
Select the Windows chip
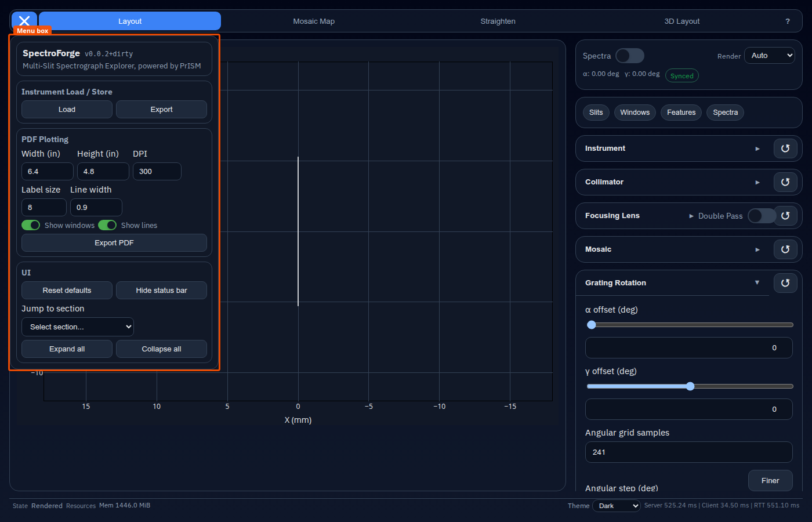(635, 113)
